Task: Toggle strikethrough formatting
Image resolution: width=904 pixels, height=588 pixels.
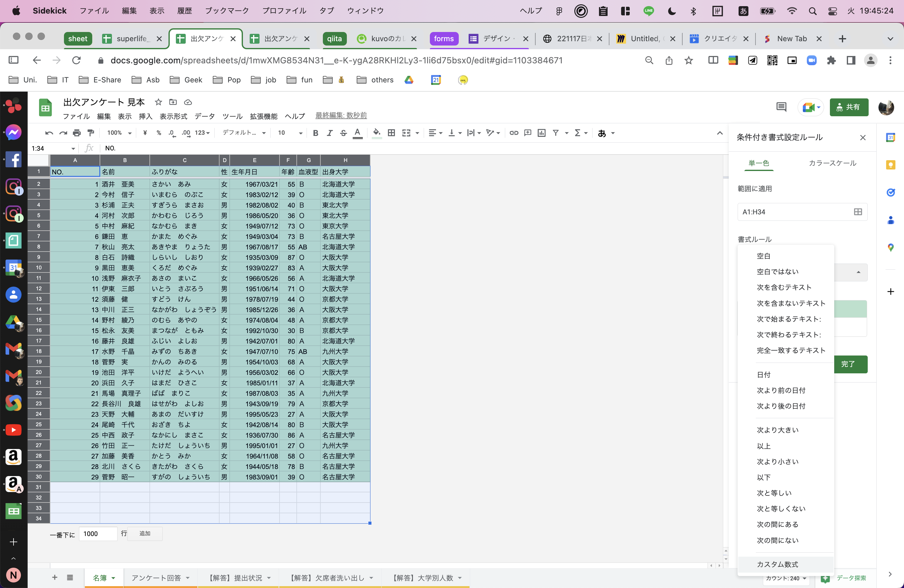Action: 343,133
